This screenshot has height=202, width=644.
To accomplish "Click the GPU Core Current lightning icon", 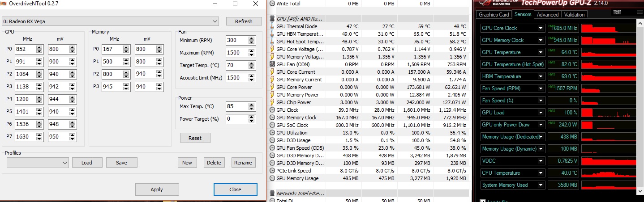I will coord(272,72).
